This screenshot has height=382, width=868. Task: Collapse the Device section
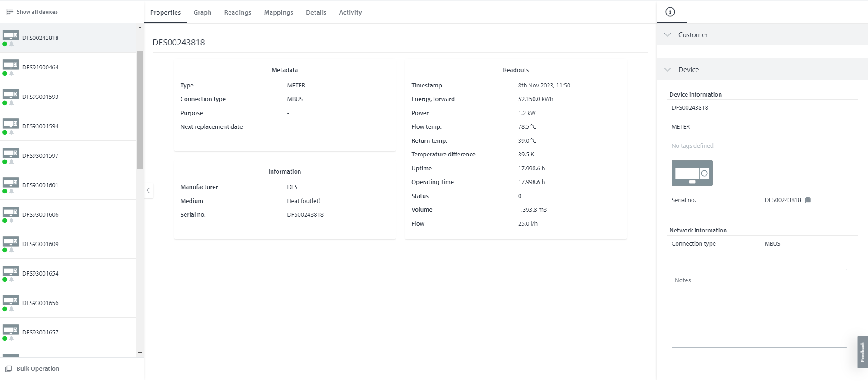pyautogui.click(x=668, y=70)
